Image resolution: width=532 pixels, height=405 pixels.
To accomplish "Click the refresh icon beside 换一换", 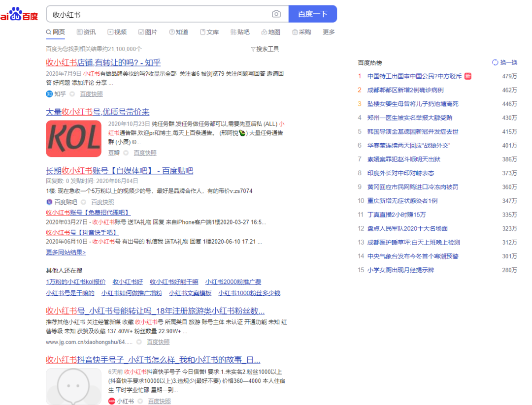I will coord(495,62).
